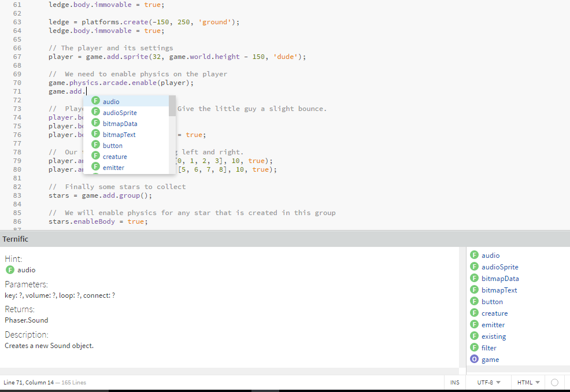Click the circular lint status indicator
Screen dimensions: 570x392
click(555, 383)
